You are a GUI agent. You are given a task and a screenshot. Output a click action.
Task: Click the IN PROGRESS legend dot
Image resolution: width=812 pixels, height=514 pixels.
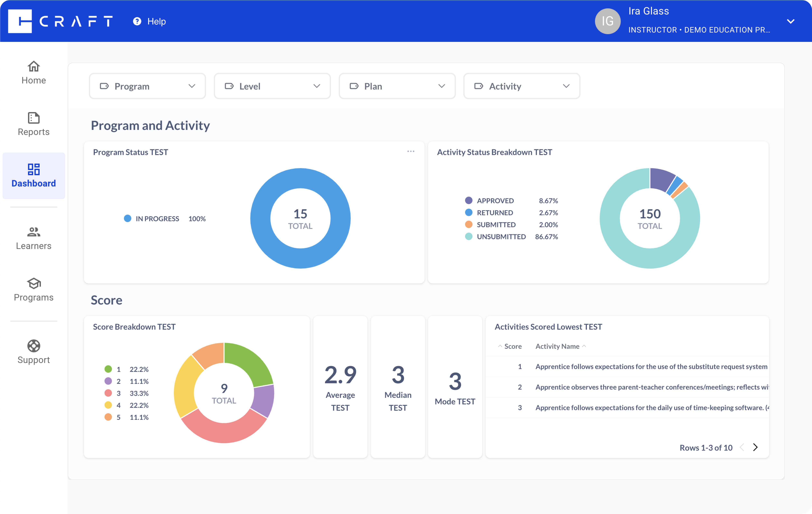127,219
